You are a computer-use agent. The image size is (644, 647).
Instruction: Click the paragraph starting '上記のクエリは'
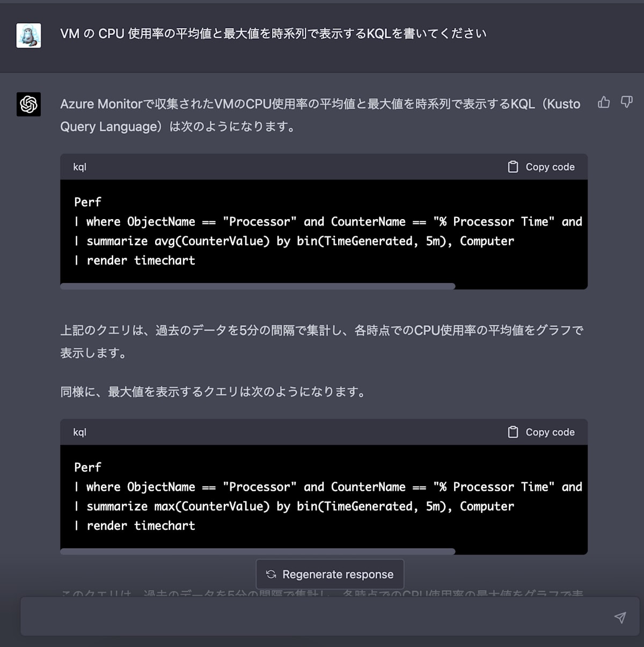(321, 341)
